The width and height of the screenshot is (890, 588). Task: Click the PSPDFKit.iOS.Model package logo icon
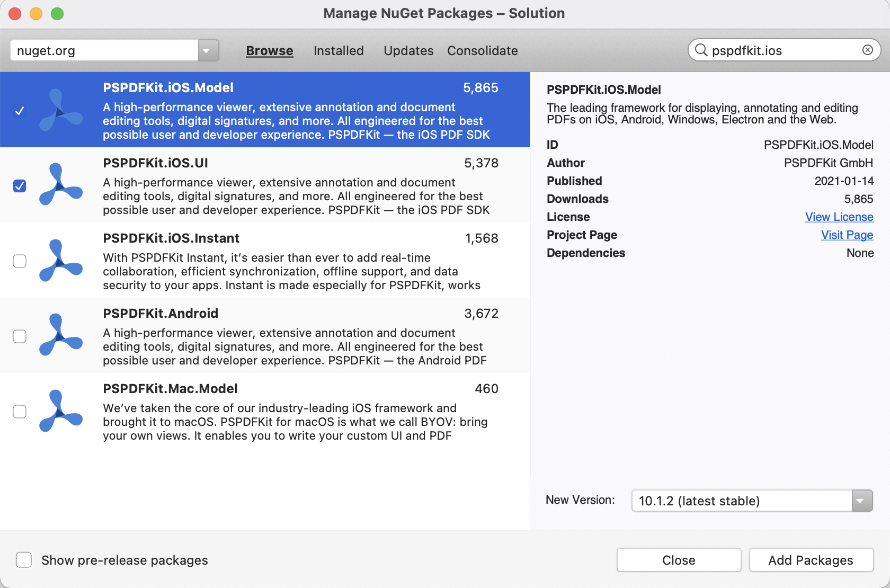(x=61, y=110)
